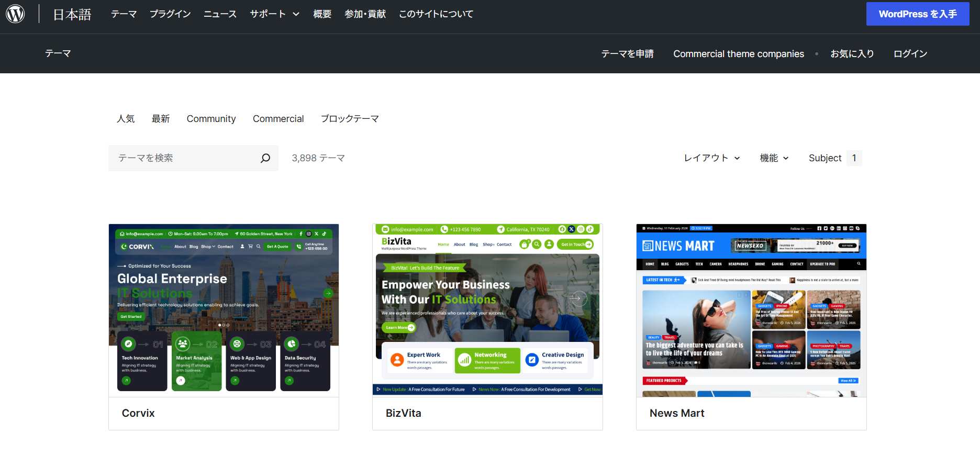
Task: Go to テーマ in top navigation
Action: [x=124, y=14]
